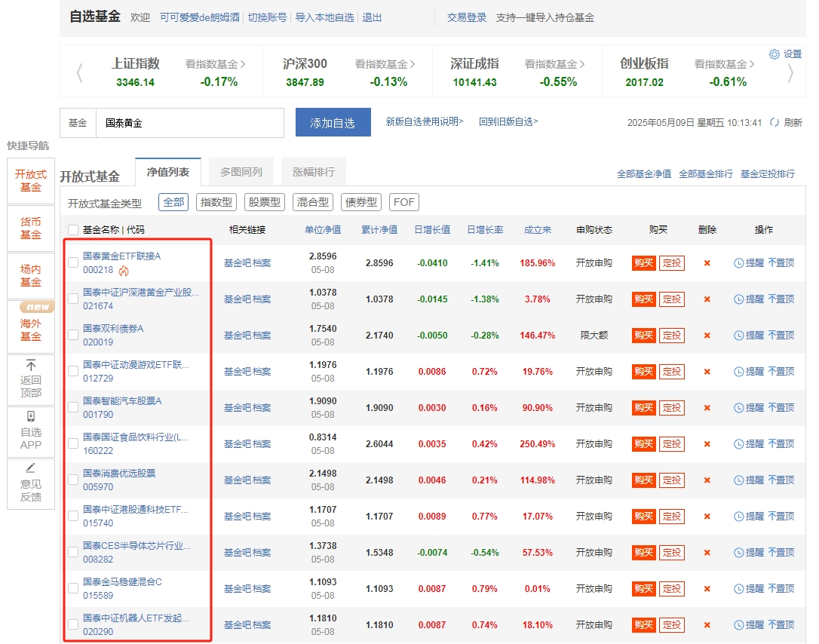This screenshot has height=644, width=819.
Task: Click the 添加自选 button
Action: click(x=333, y=122)
